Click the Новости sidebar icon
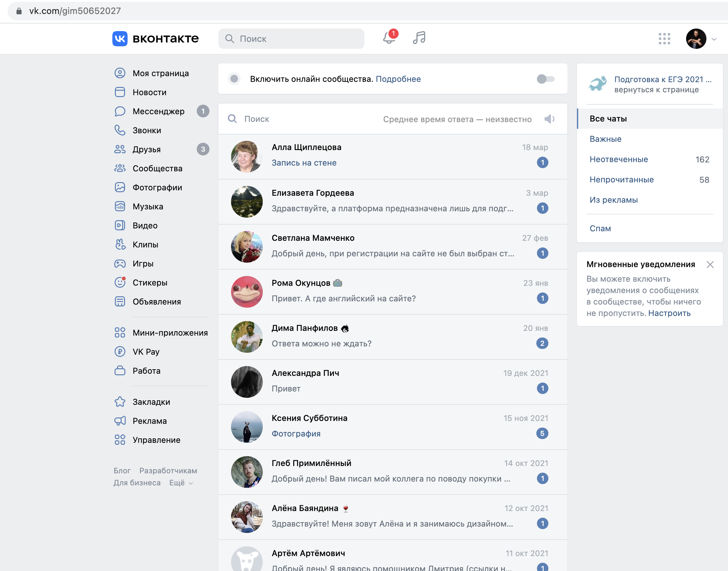Screen dimensions: 728x571 point(120,92)
